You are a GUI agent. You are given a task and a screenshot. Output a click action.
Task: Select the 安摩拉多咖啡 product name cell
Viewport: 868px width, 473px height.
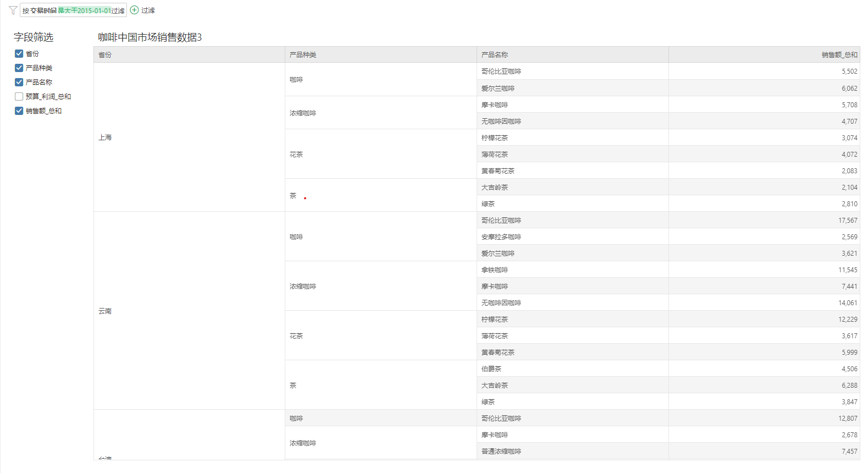point(501,237)
